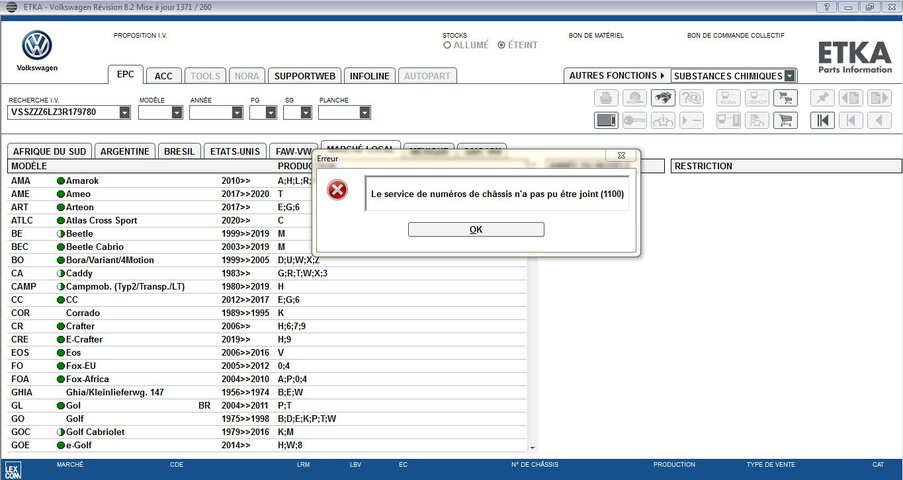Viewport: 903px width, 480px height.
Task: Click OK in the error dialog
Action: [x=476, y=229]
